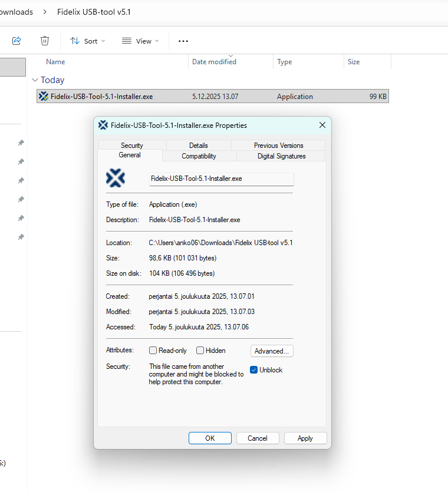448x492 pixels.
Task: Click the last pin icon in sidebar
Action: [x=21, y=237]
